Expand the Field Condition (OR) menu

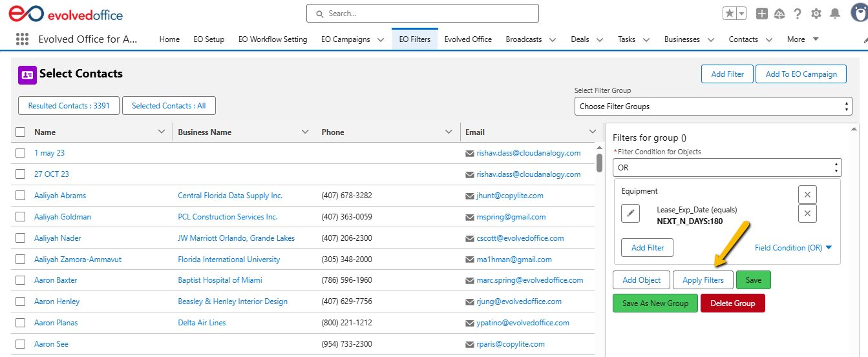[x=793, y=248]
